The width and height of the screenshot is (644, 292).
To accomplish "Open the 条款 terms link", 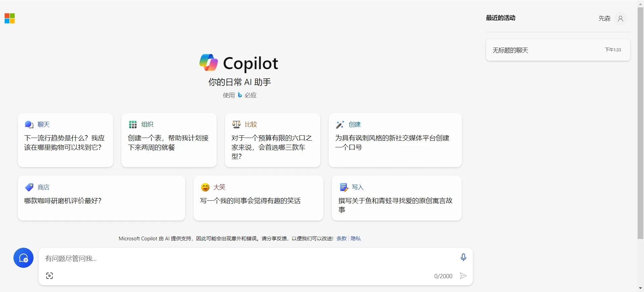I will coord(341,239).
